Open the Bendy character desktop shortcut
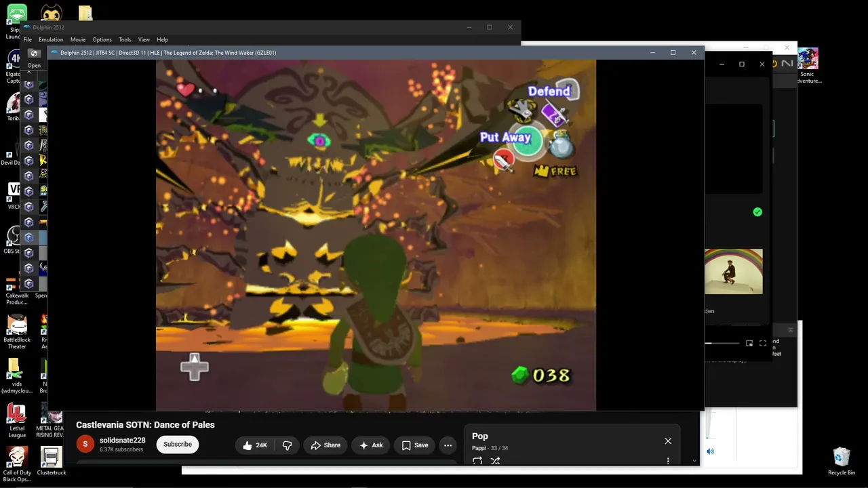Viewport: 868px width, 488px height. pyautogui.click(x=51, y=13)
